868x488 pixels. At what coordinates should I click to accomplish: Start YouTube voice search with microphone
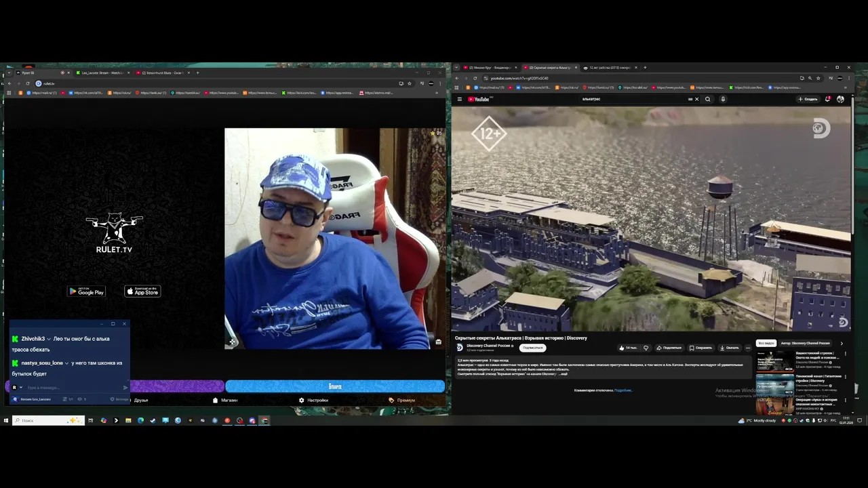click(723, 99)
